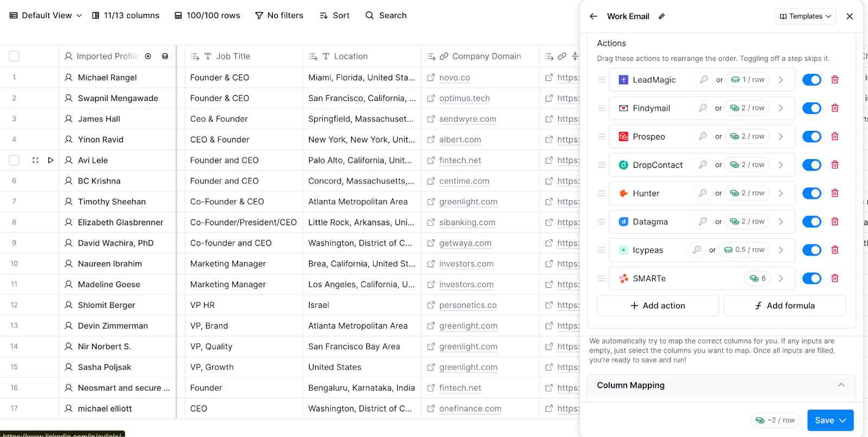The image size is (868, 437).
Task: Click the 0.5 / row Icypeas credit badge
Action: pyautogui.click(x=744, y=250)
